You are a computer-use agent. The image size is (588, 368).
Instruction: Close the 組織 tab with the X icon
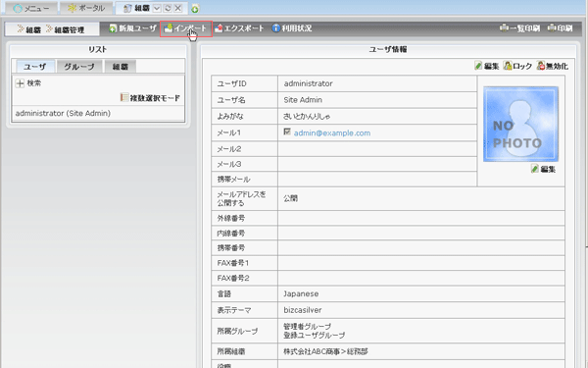178,8
